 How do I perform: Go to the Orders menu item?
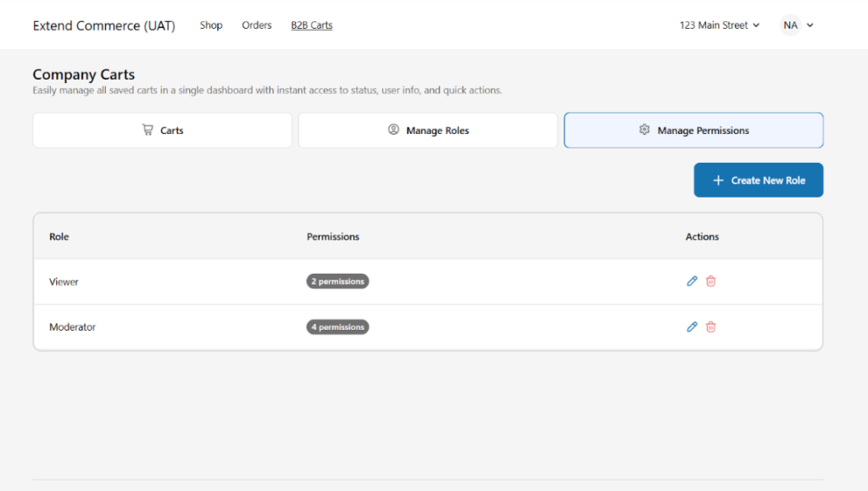point(257,25)
